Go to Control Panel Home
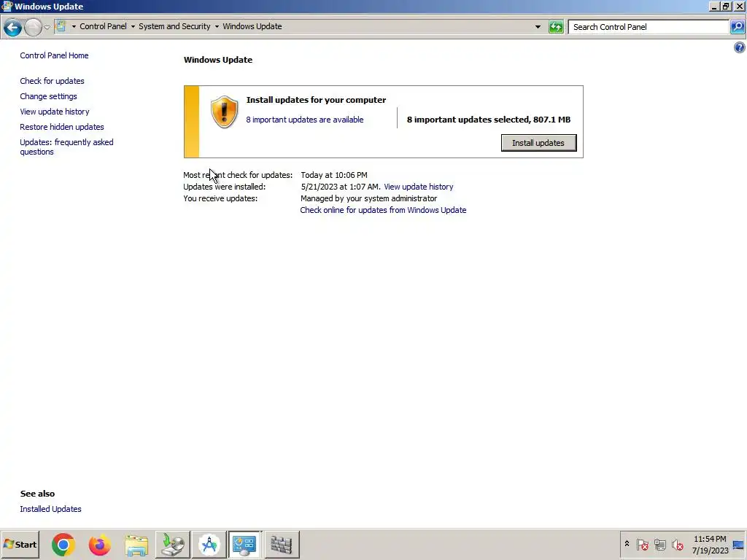 click(x=54, y=55)
